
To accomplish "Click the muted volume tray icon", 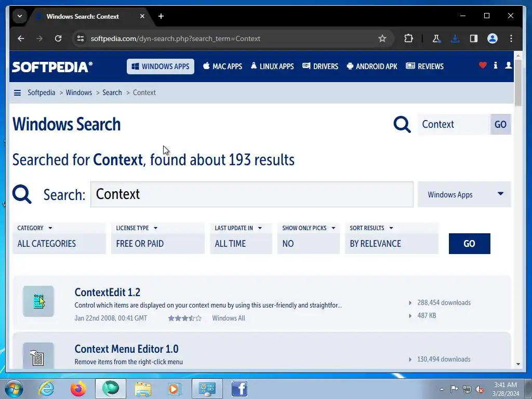I will [x=480, y=390].
